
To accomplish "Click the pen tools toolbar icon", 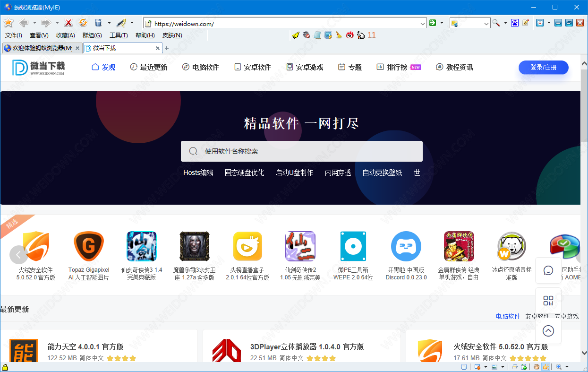I will pyautogui.click(x=121, y=23).
